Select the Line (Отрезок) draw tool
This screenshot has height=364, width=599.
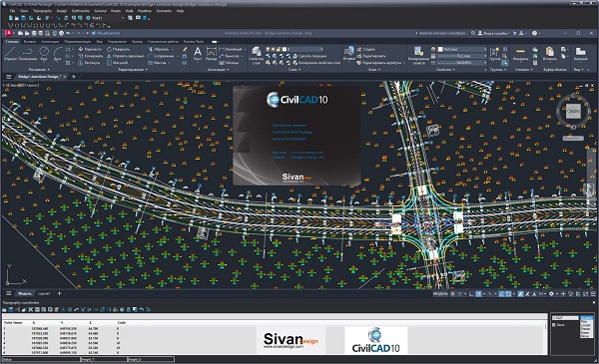click(10, 54)
